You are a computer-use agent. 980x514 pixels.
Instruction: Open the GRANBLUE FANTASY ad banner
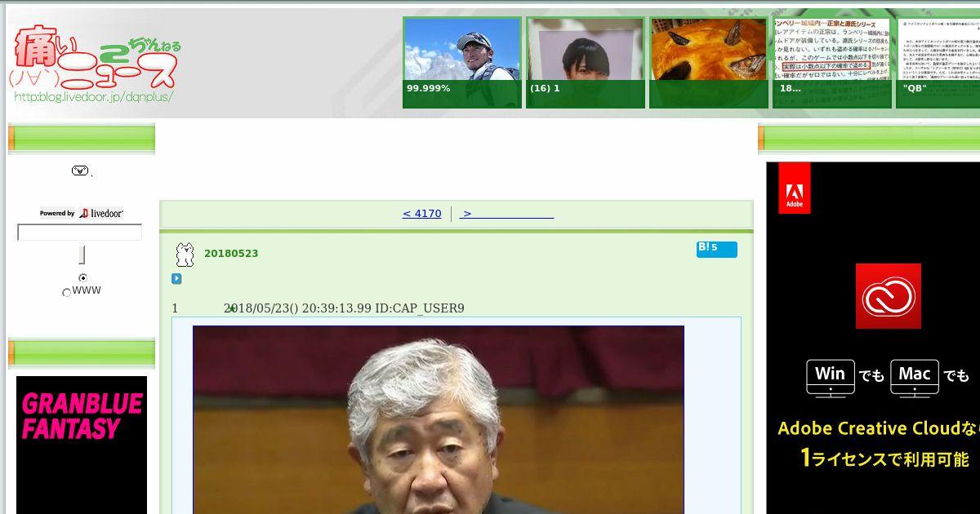point(82,445)
